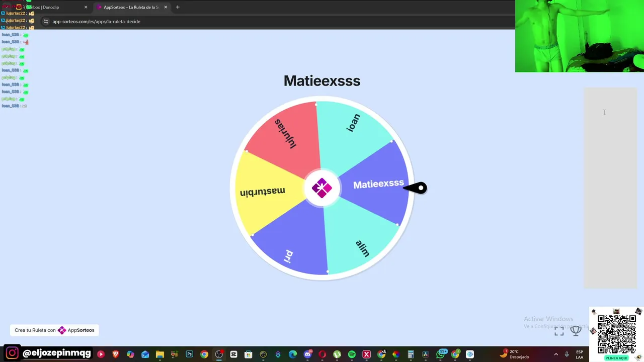644x362 pixels.
Task: Click the @eljozepinmqg handle text
Action: coord(57,353)
